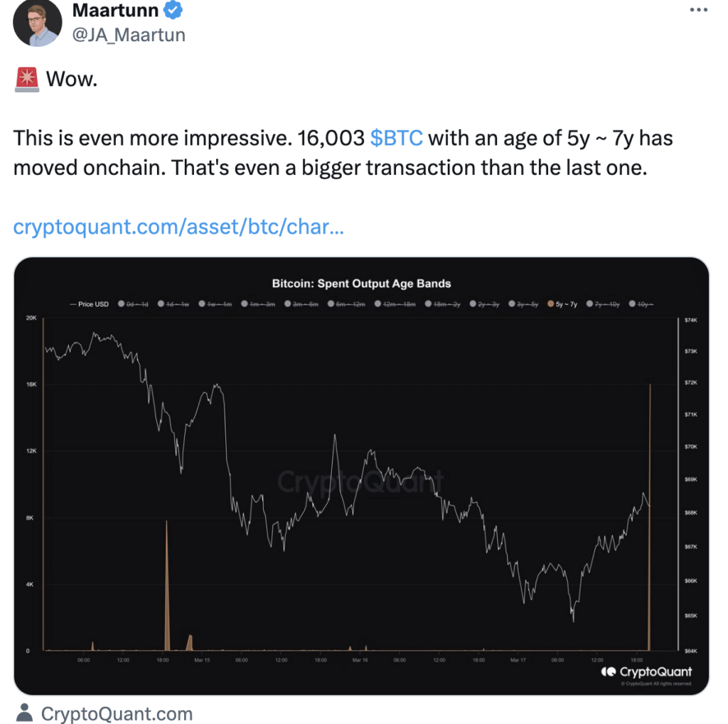Click the CryptoQuant logo on chart

(646, 671)
